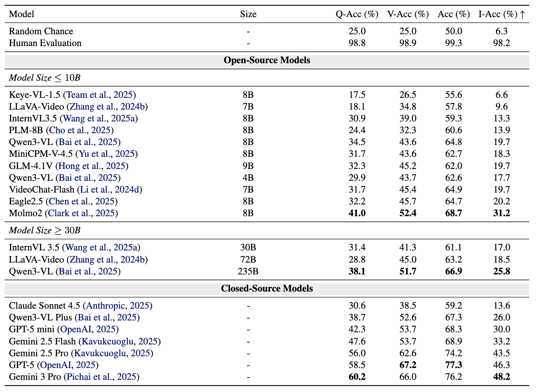This screenshot has height=392, width=544.
Task: Click the Open-Source Models section heading
Action: click(267, 60)
